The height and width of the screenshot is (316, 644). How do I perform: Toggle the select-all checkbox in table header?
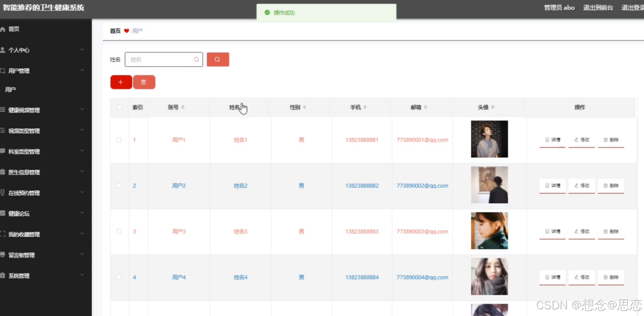point(119,108)
